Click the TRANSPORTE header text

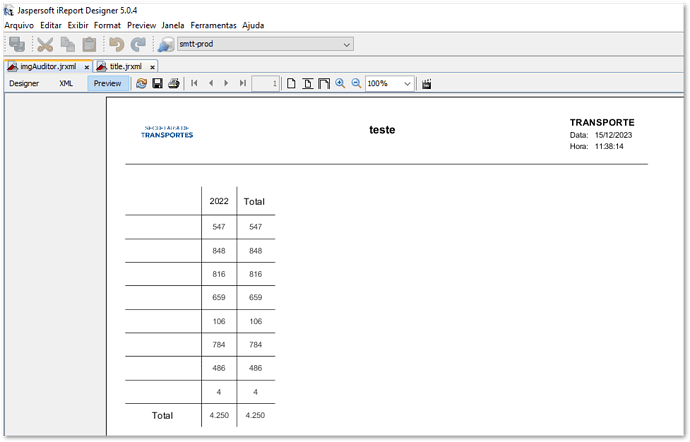602,122
